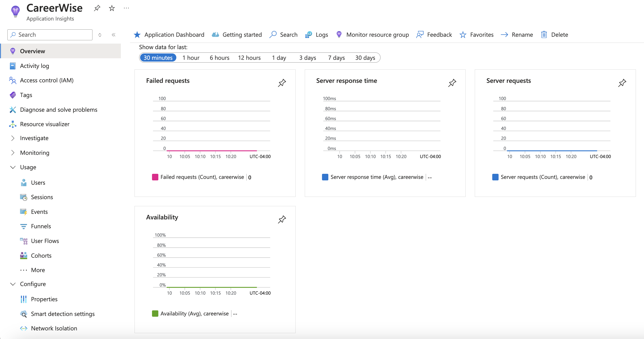This screenshot has width=644, height=339.
Task: Pin the Failed requests chart
Action: [282, 83]
